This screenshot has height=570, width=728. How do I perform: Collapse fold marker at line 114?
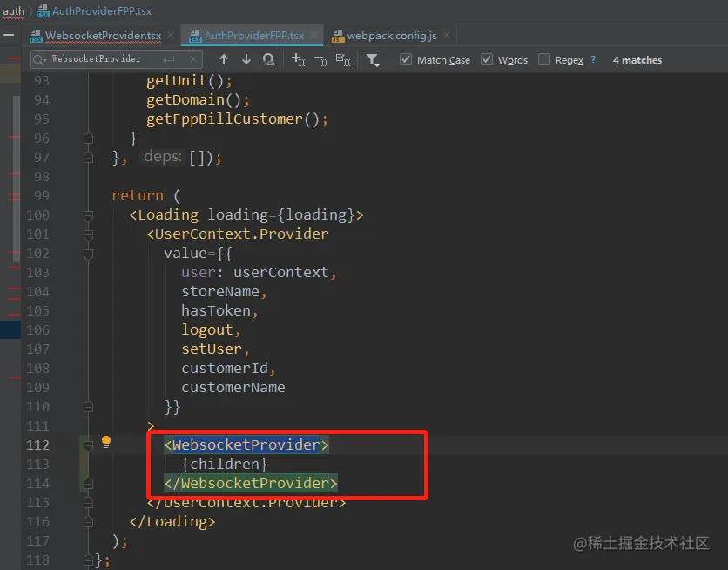pos(88,484)
